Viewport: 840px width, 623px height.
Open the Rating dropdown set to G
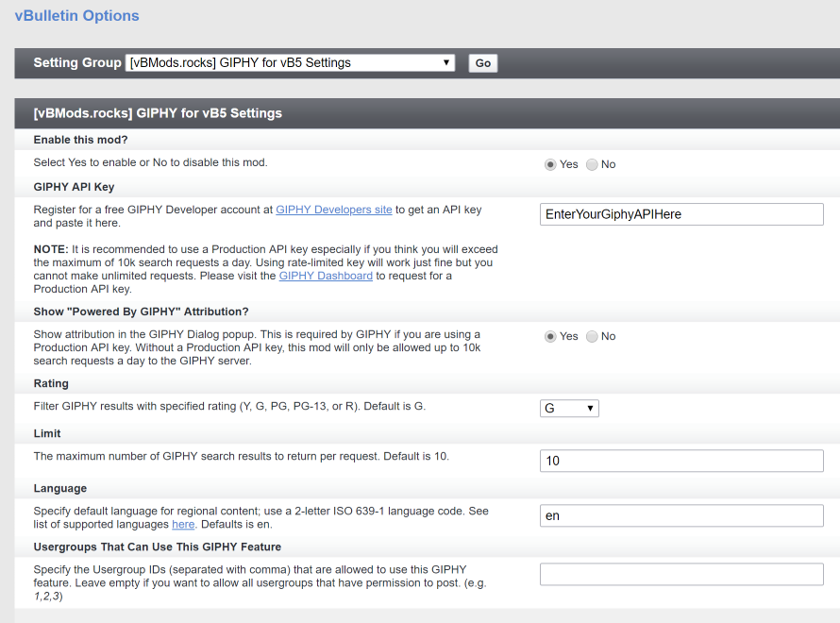569,408
